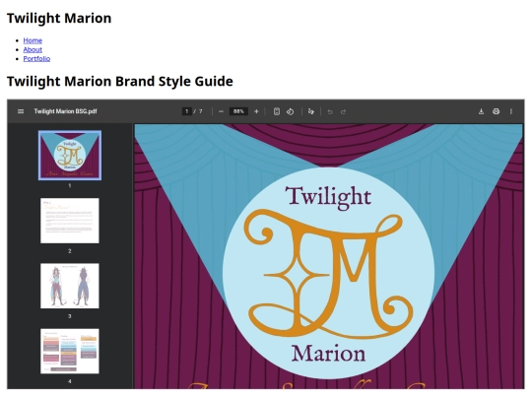
Task: Zoom out with the minus icon
Action: click(221, 111)
